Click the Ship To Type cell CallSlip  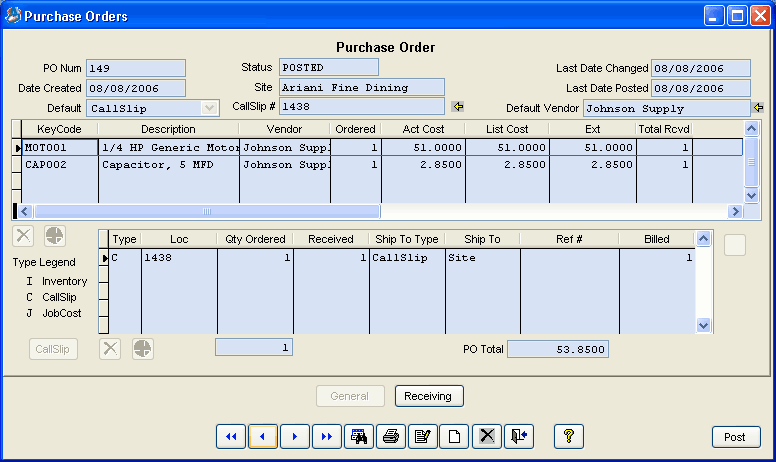[x=407, y=258]
